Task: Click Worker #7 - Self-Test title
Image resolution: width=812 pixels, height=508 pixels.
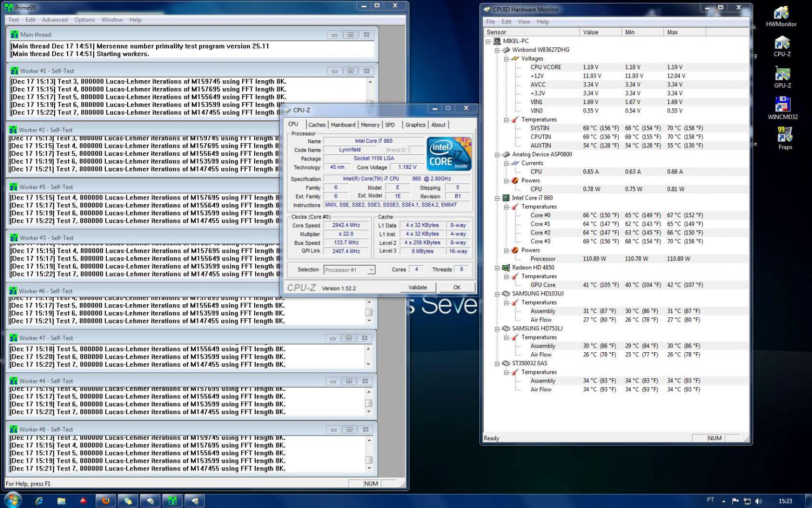Action: (x=46, y=338)
